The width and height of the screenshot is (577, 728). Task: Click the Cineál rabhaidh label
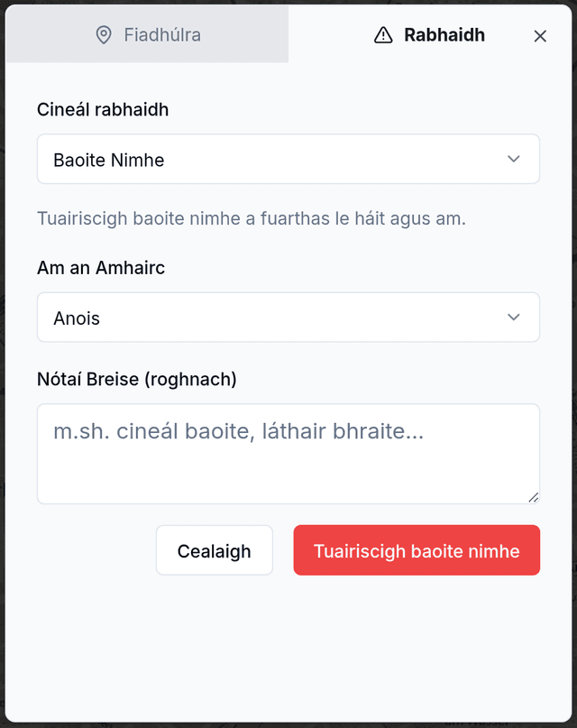click(103, 110)
